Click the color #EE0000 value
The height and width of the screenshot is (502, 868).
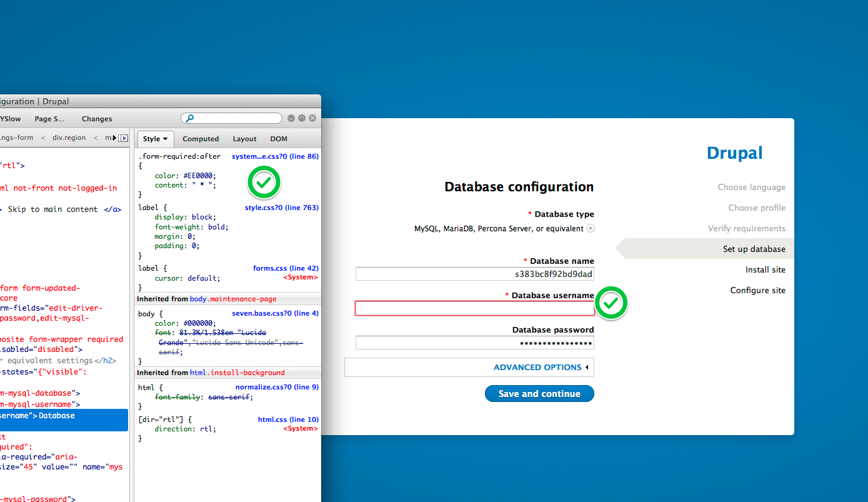click(x=197, y=176)
